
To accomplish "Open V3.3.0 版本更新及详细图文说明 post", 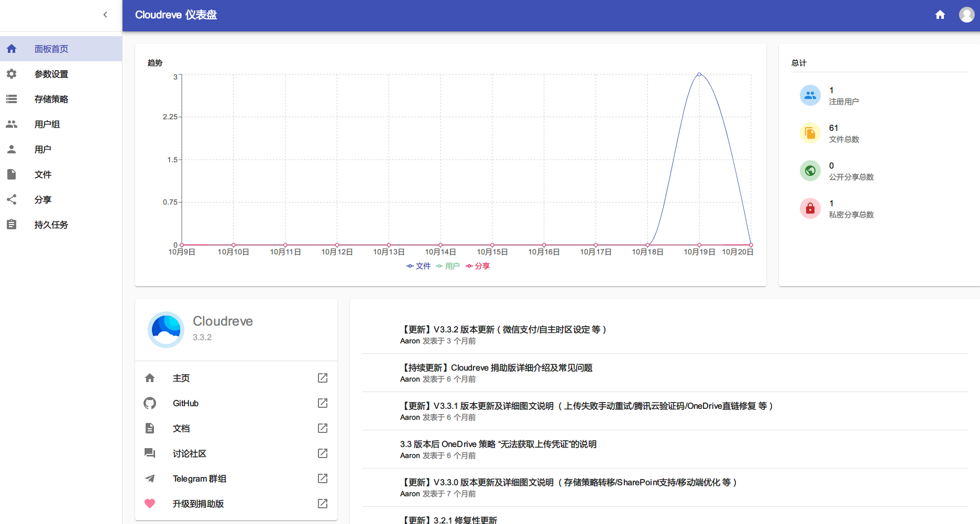I will pyautogui.click(x=568, y=482).
